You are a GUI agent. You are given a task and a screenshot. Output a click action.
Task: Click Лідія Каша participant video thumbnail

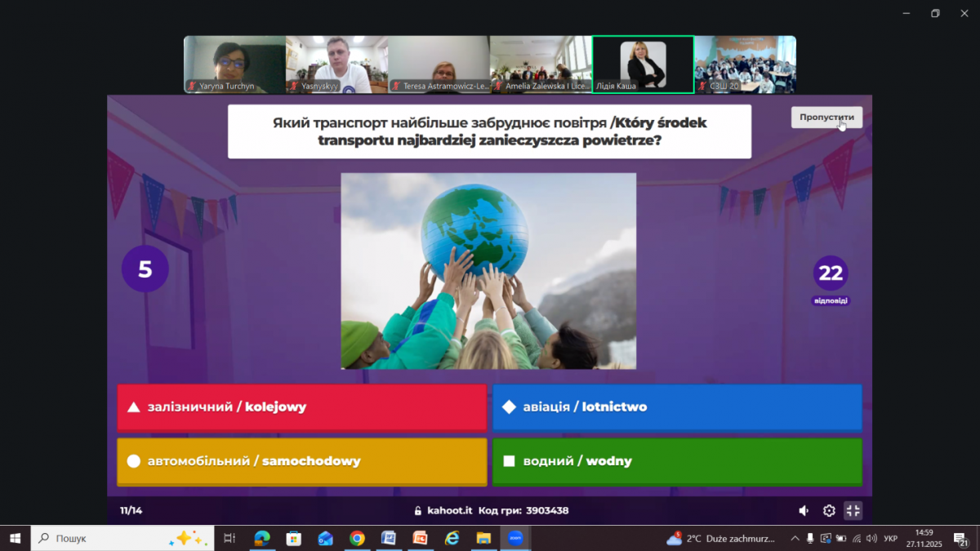(643, 64)
